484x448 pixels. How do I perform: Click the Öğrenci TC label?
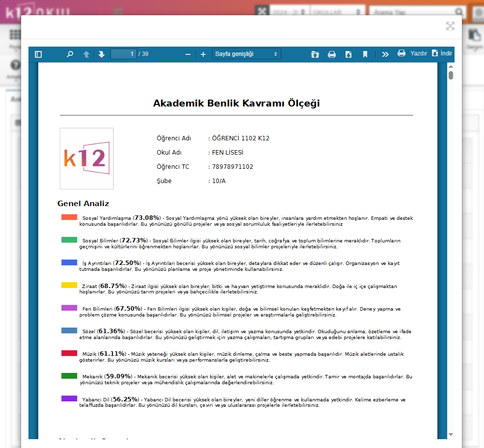(173, 167)
